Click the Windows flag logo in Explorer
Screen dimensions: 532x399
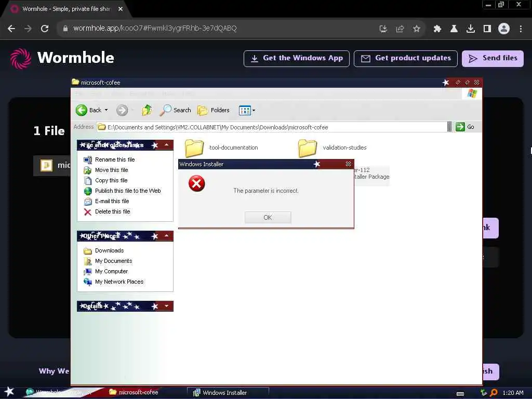[472, 94]
